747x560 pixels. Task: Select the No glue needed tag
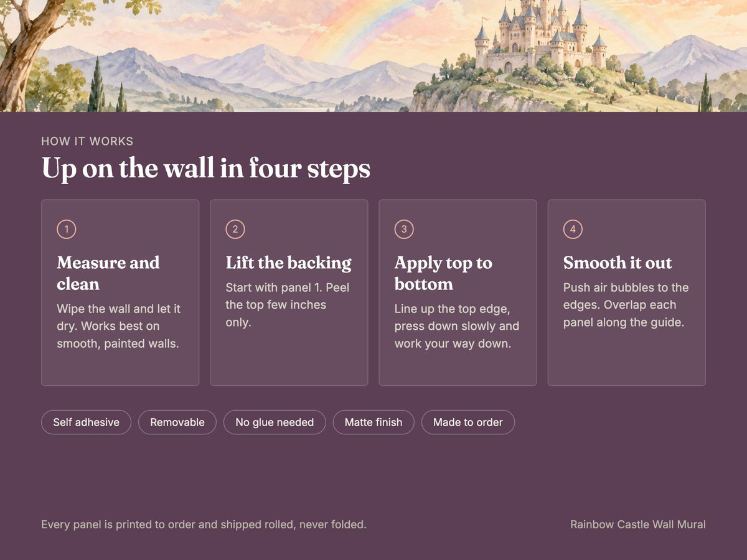tap(275, 422)
